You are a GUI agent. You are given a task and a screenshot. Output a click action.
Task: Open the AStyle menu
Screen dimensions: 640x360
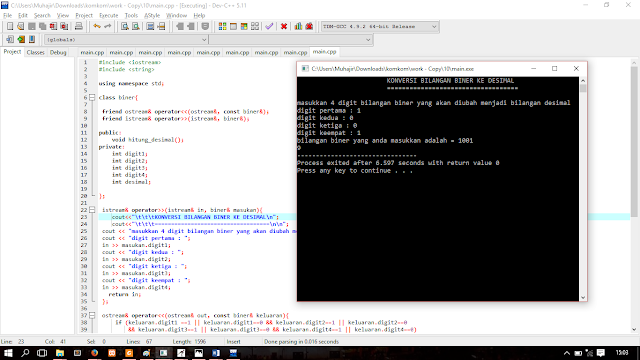pos(152,16)
